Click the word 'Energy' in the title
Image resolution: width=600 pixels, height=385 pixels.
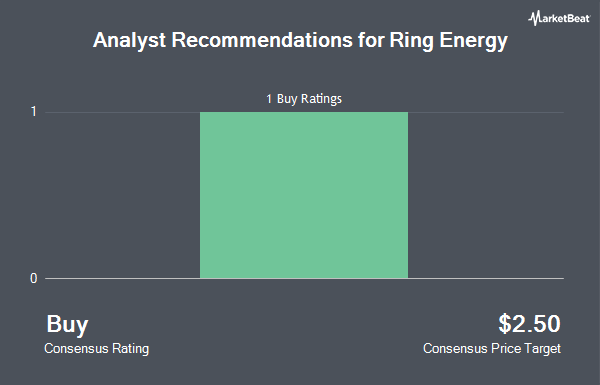[473, 41]
